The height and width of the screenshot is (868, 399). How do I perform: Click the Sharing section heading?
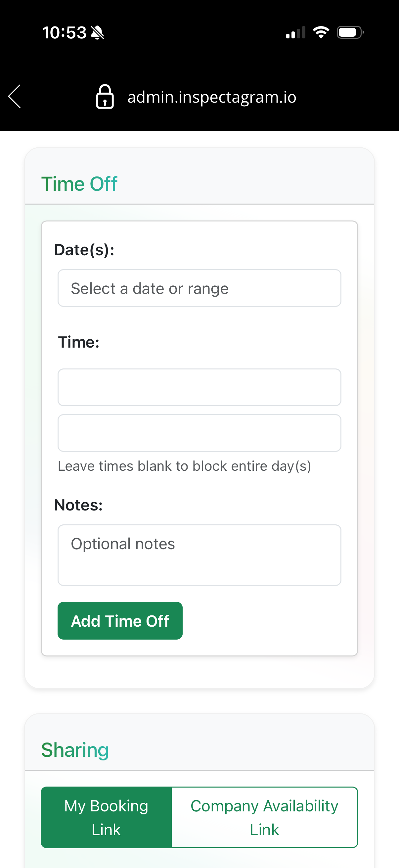pyautogui.click(x=75, y=750)
